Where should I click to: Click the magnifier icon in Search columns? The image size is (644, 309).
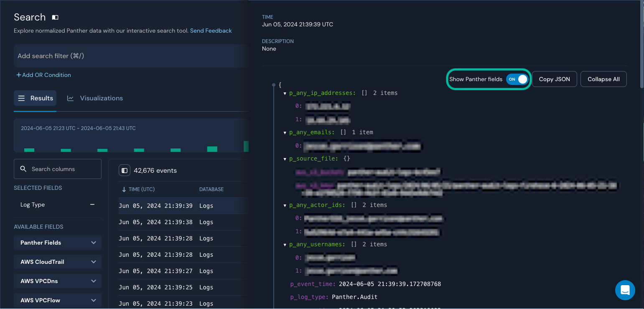point(23,169)
